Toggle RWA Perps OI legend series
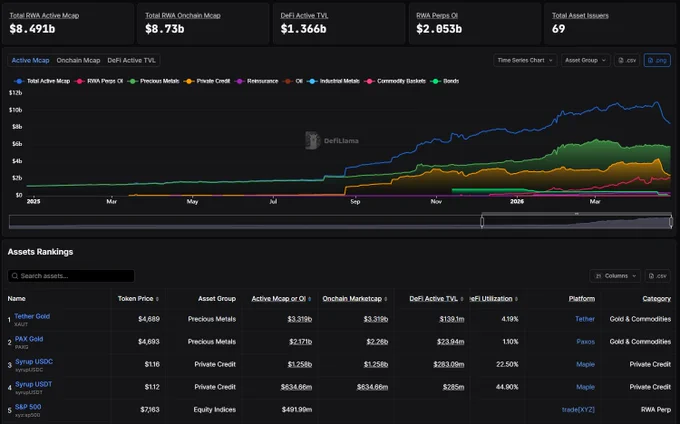The height and width of the screenshot is (424, 680). 99,81
